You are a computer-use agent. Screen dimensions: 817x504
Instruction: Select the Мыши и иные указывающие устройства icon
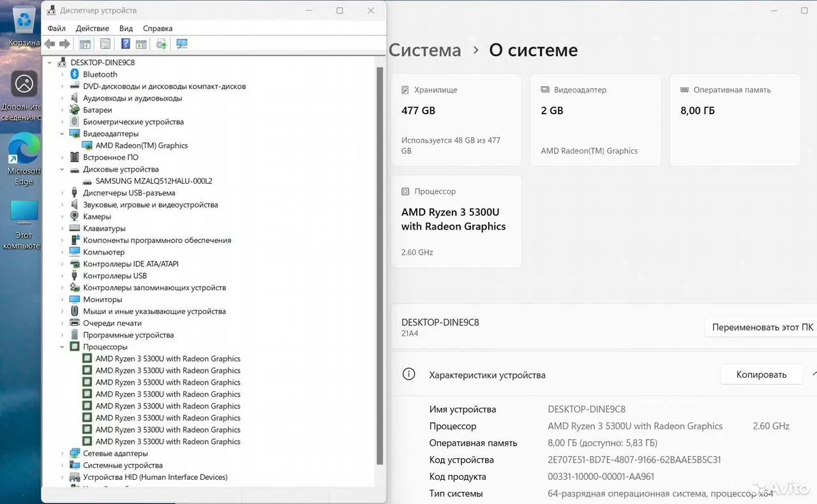(75, 311)
